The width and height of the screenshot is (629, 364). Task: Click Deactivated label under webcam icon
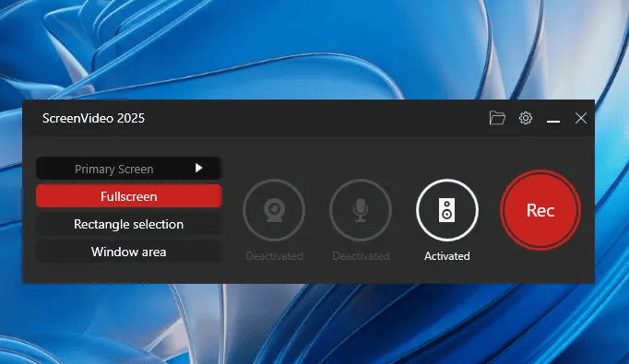click(x=275, y=256)
